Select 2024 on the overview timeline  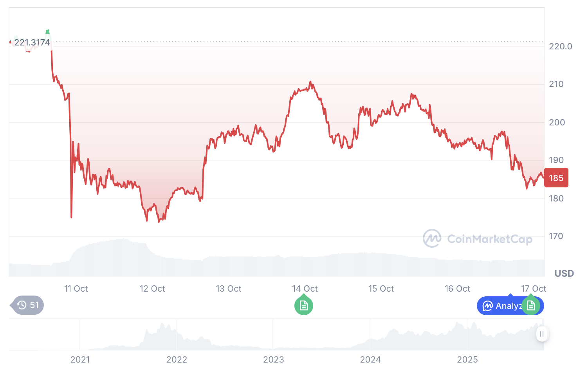click(370, 359)
